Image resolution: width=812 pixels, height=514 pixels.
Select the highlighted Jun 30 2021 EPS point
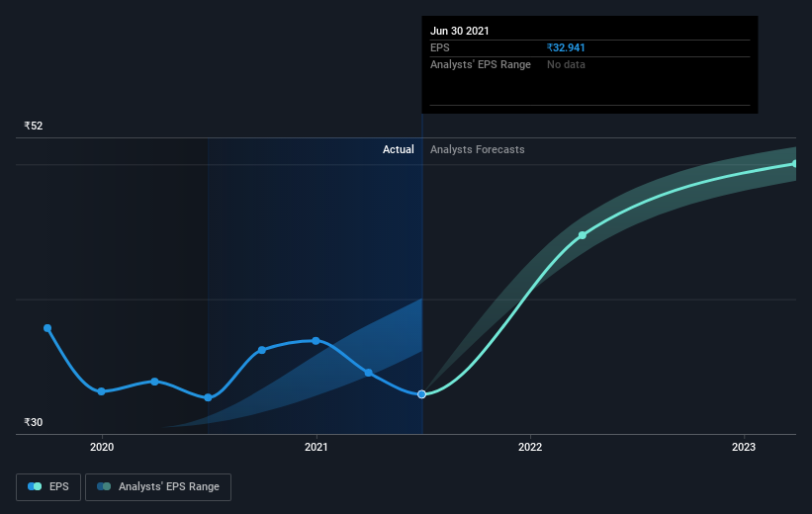click(421, 394)
